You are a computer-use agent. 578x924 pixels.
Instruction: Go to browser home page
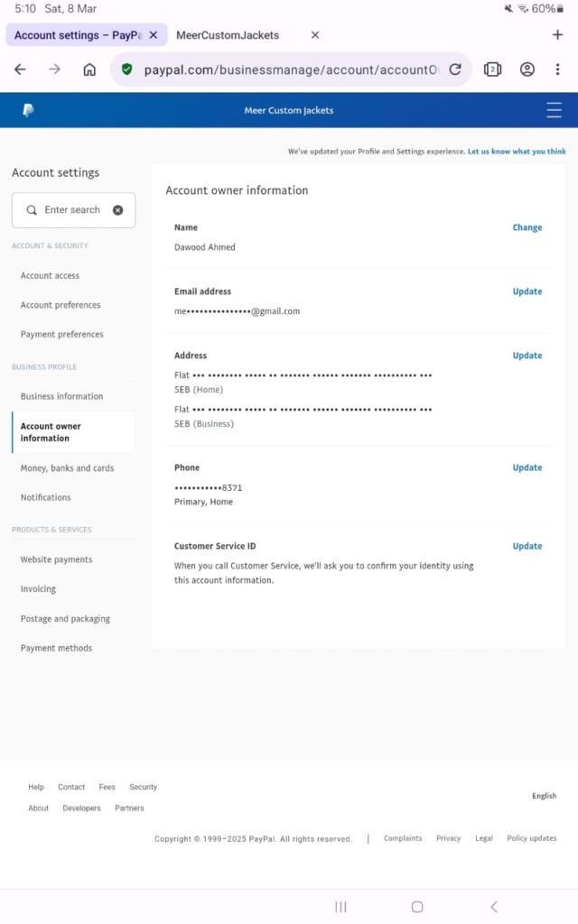click(x=89, y=69)
